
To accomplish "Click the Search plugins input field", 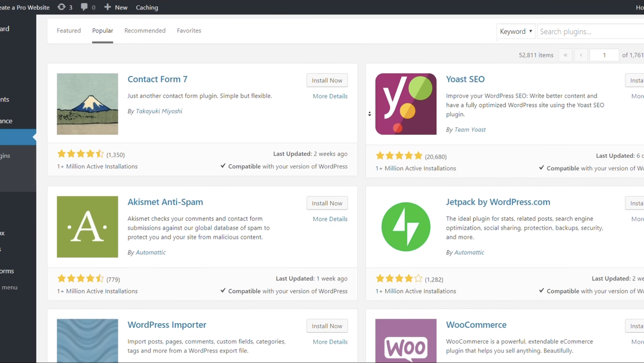I will 589,31.
